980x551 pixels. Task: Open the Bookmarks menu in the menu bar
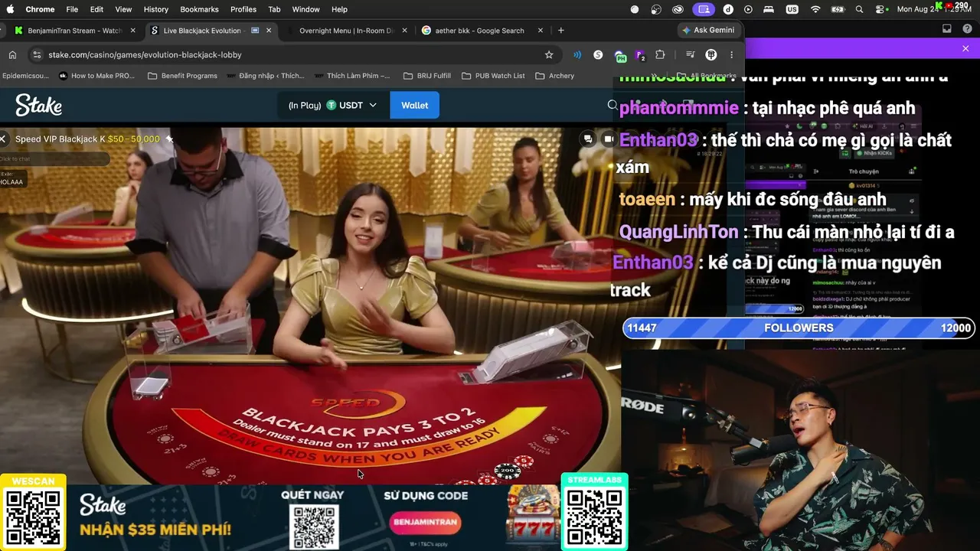(199, 9)
